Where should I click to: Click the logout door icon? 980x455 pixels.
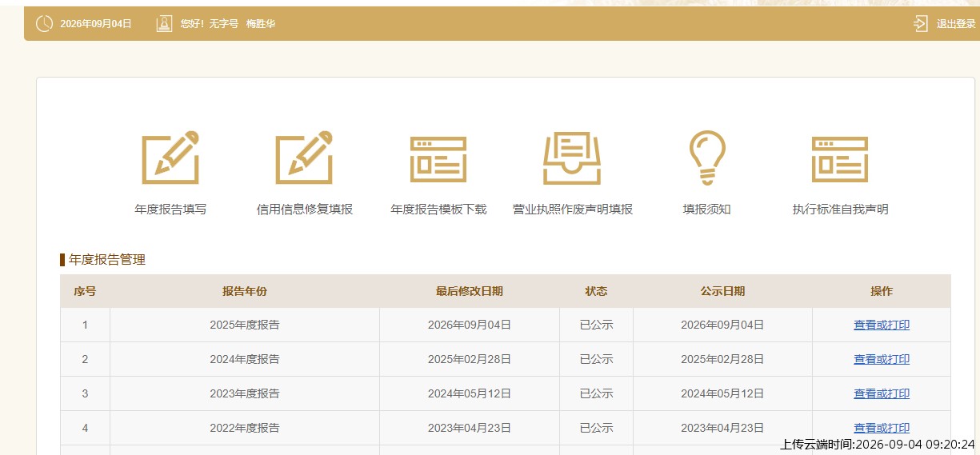click(x=921, y=24)
